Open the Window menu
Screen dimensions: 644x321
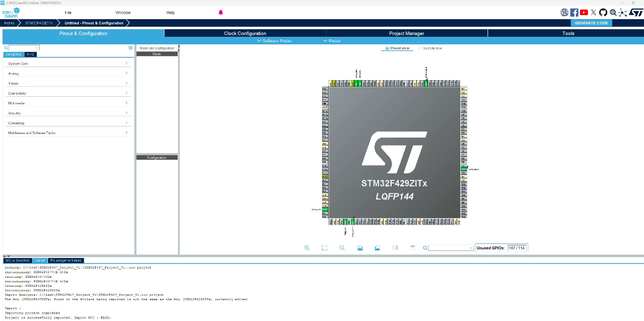pyautogui.click(x=123, y=13)
